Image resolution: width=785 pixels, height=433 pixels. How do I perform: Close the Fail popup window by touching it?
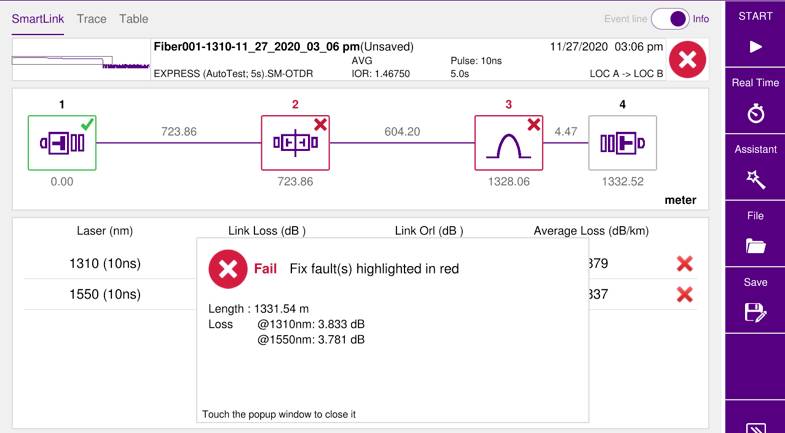392,330
